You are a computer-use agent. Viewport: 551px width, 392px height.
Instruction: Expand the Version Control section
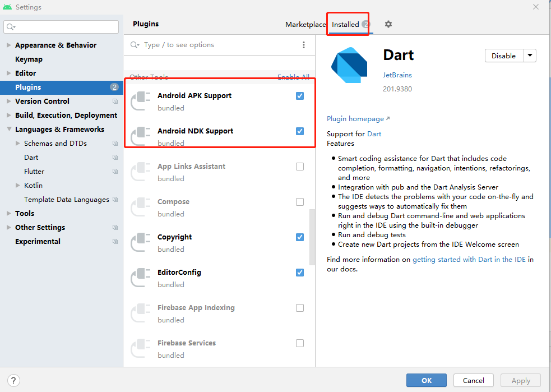9,102
